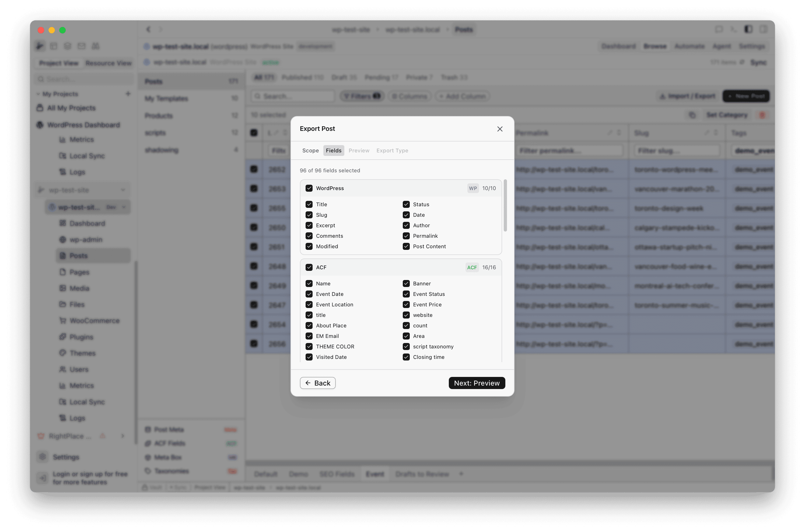Open the Products list item
The width and height of the screenshot is (805, 532).
tap(191, 116)
